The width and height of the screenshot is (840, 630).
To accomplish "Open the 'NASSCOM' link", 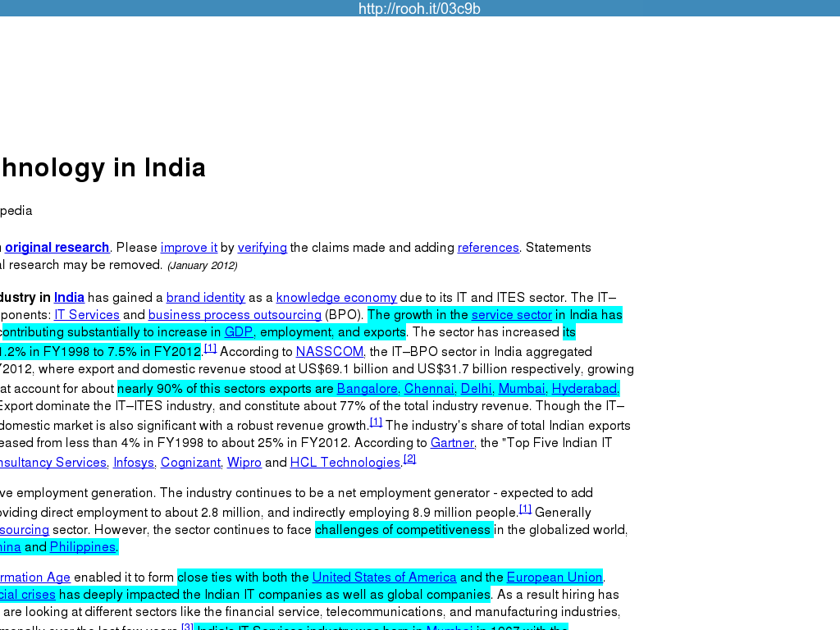I will click(x=329, y=352).
